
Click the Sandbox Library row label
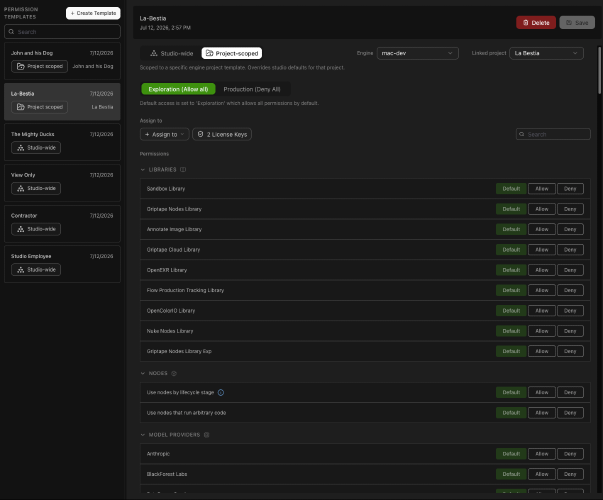(166, 189)
